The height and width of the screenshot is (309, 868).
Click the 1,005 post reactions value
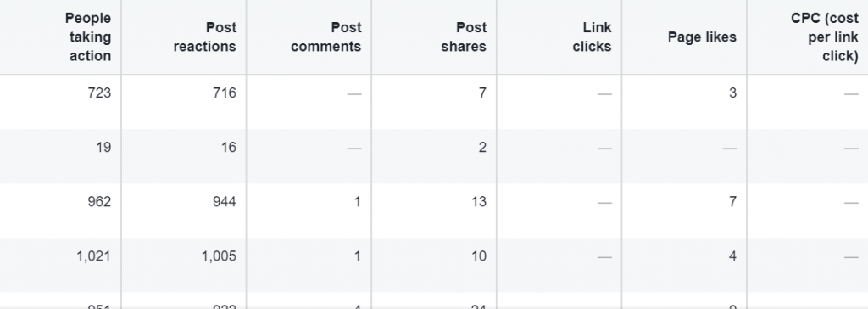coord(219,256)
